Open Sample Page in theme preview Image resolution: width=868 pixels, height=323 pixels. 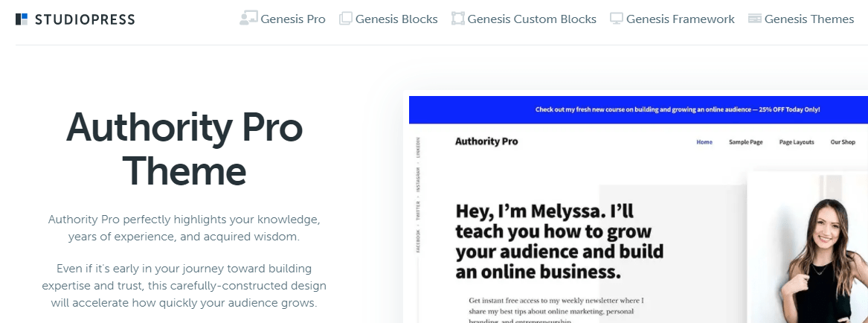coord(745,142)
